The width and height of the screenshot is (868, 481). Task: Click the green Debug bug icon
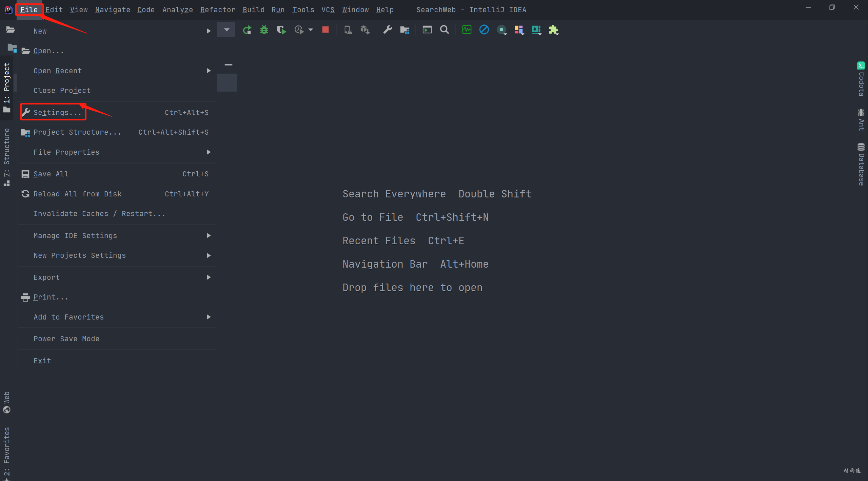[x=264, y=30]
